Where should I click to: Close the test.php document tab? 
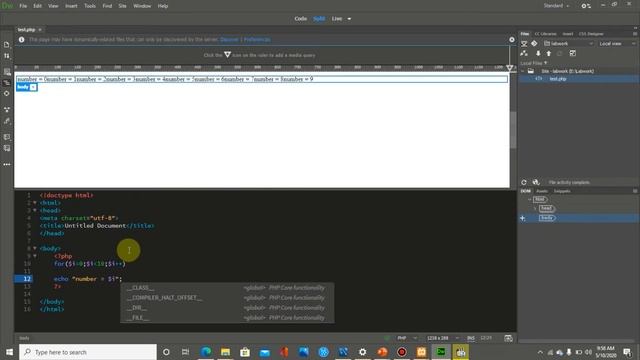point(40,30)
